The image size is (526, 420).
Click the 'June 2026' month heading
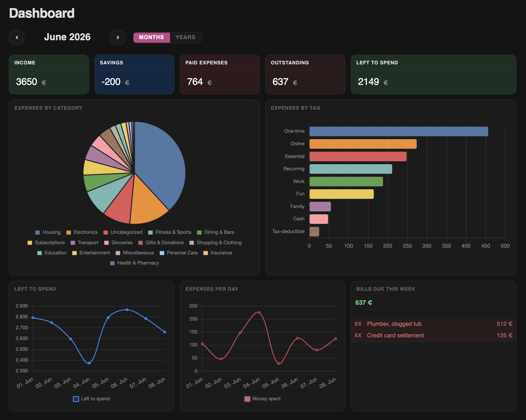click(67, 37)
